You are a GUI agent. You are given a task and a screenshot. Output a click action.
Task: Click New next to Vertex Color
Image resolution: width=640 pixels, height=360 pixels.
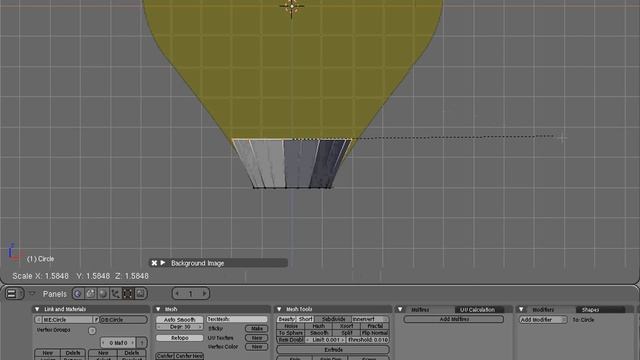click(x=256, y=347)
